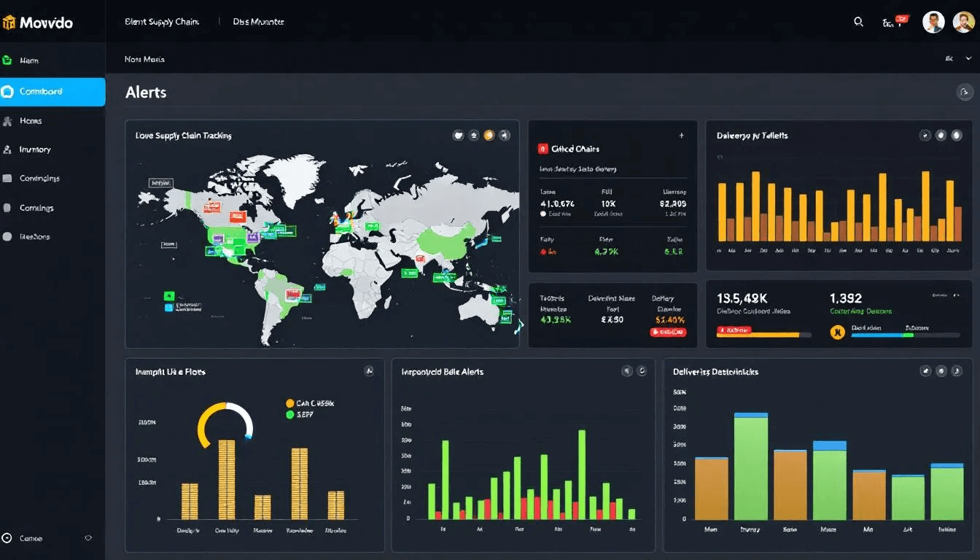
Task: Switch to the Client Supply Chain menu item
Action: coord(162,22)
